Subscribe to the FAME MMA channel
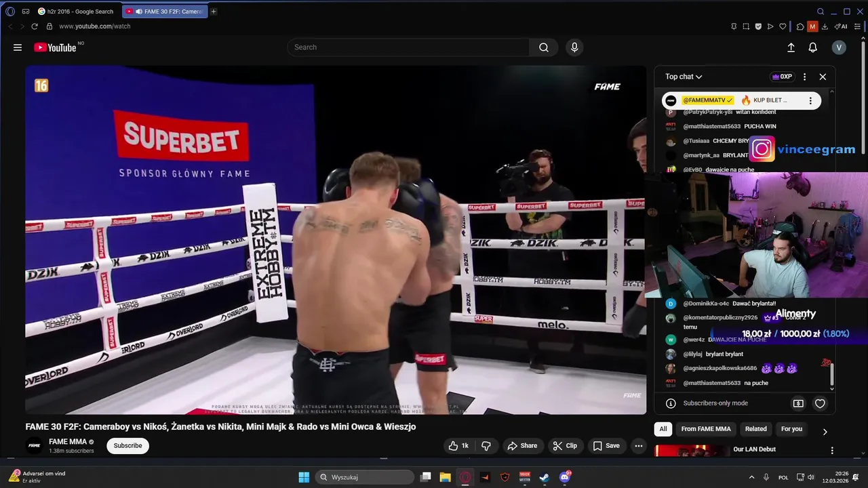 [x=127, y=446]
